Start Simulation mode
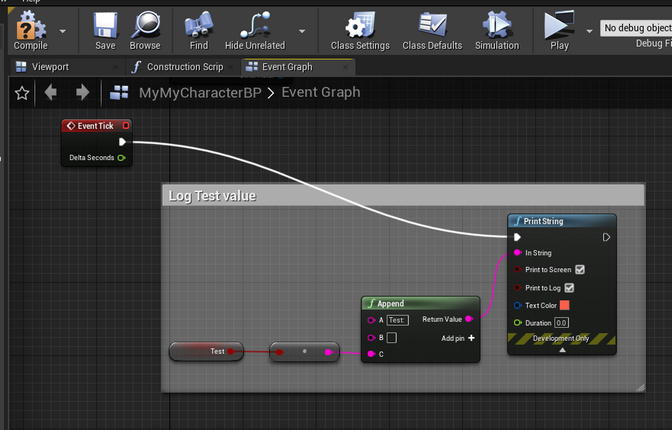This screenshot has height=430, width=672. pos(497,31)
